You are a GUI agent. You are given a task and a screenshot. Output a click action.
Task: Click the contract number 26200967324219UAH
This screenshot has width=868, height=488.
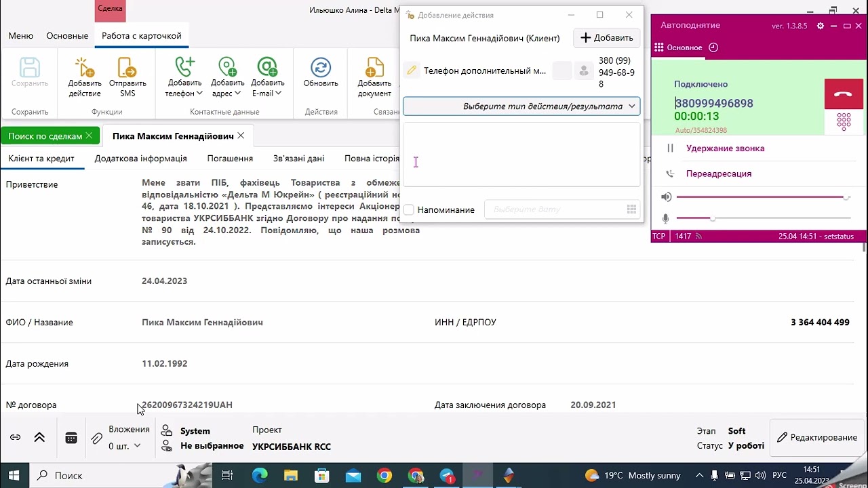pyautogui.click(x=187, y=405)
